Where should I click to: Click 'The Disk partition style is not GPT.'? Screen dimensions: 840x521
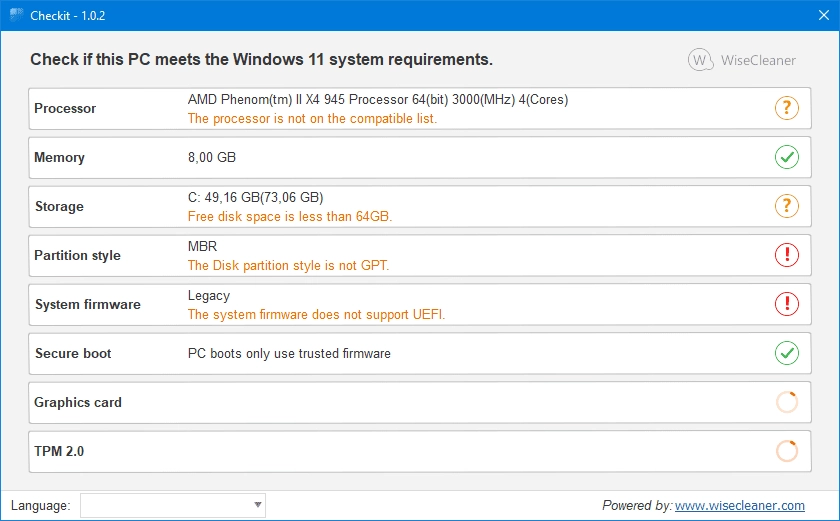click(288, 266)
